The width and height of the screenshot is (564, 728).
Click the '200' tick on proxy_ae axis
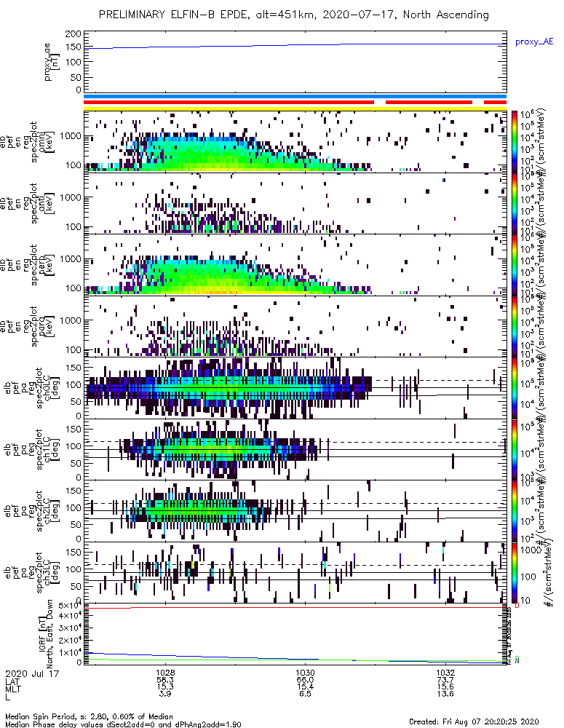coord(74,34)
